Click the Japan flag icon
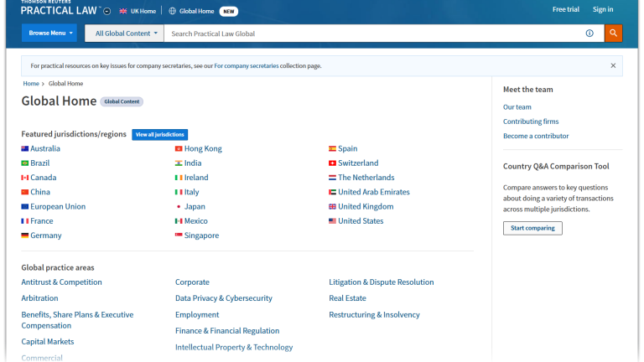 tap(179, 207)
